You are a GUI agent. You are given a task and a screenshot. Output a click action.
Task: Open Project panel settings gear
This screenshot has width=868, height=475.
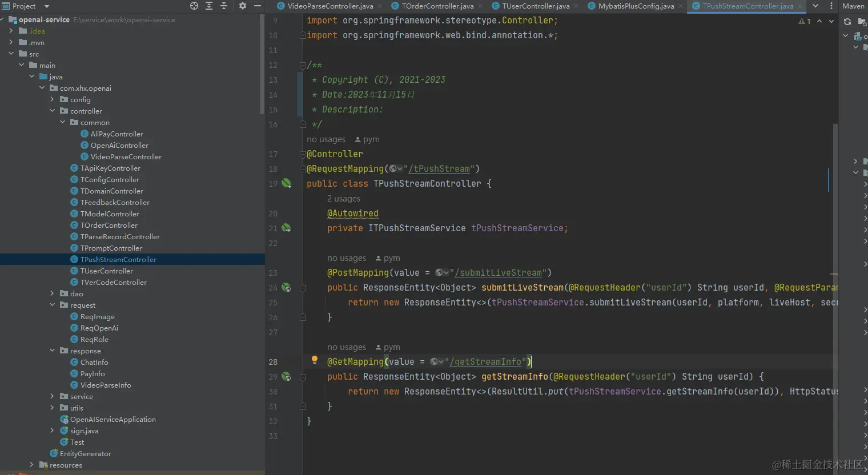(x=243, y=6)
